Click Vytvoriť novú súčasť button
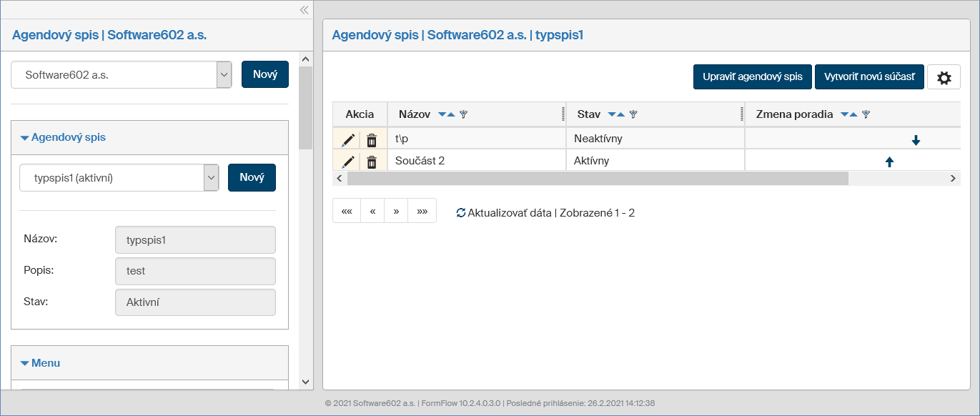The image size is (980, 416). click(869, 77)
